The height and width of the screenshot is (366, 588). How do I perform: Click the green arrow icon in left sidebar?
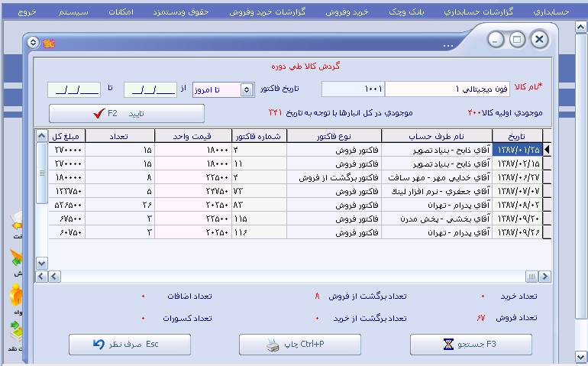[x=15, y=258]
